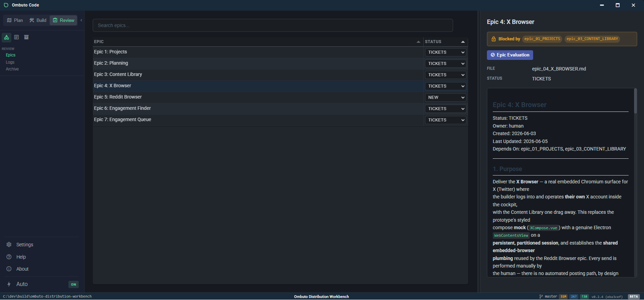Switch to the Plan tab
This screenshot has height=300, width=644.
click(15, 20)
